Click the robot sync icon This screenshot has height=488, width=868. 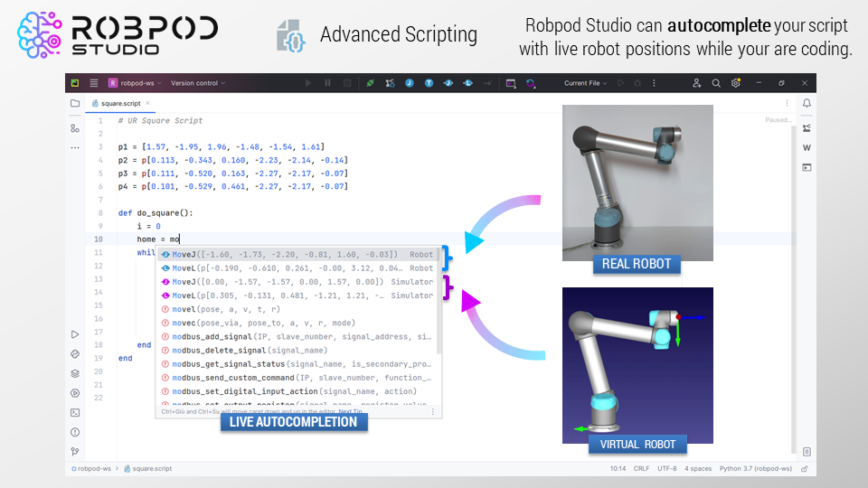(531, 83)
